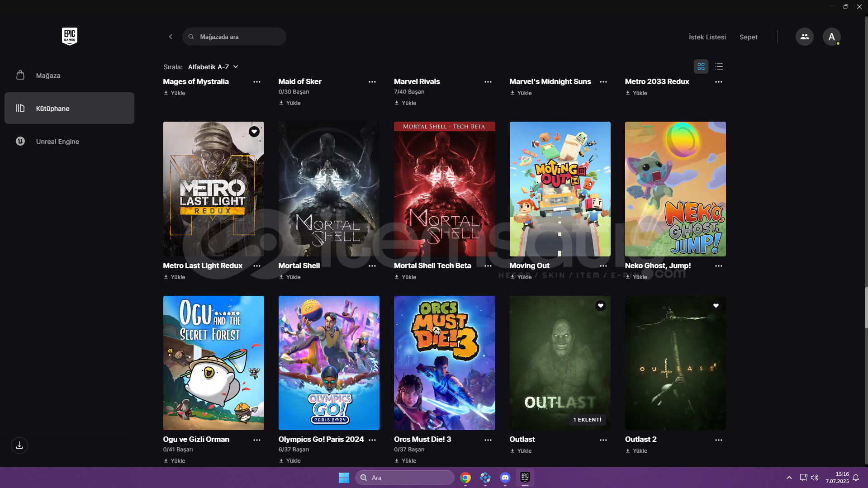Open Mortal Shell cover thumbnail

click(329, 189)
